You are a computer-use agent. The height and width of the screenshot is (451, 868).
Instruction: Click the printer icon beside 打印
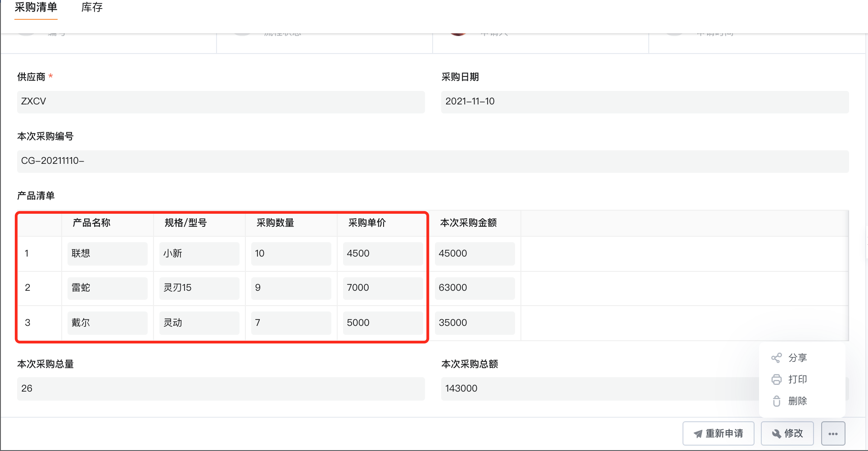(x=776, y=379)
